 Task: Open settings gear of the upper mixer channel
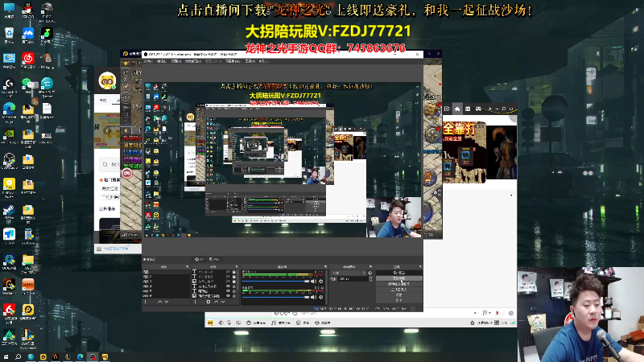tap(320, 281)
